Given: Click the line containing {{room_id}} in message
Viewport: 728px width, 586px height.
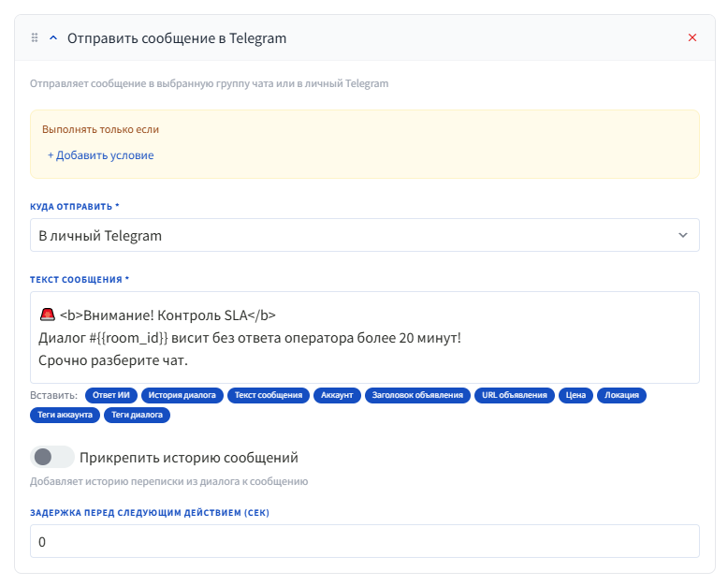Looking at the screenshot, I should tap(249, 338).
